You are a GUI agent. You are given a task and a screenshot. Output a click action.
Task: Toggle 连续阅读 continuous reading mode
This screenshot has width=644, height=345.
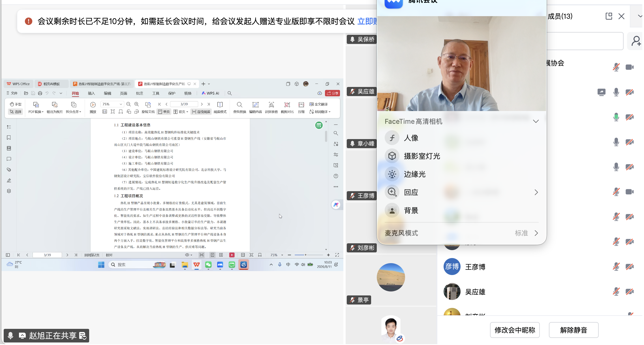[201, 112]
